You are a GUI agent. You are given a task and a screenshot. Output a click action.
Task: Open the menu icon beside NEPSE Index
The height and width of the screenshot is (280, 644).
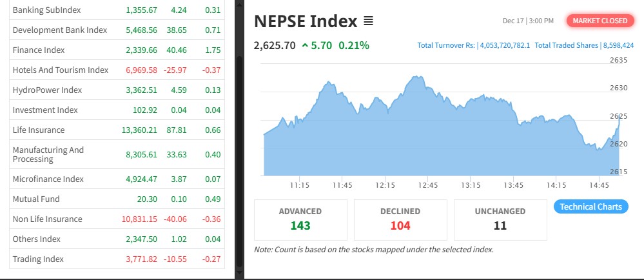368,22
